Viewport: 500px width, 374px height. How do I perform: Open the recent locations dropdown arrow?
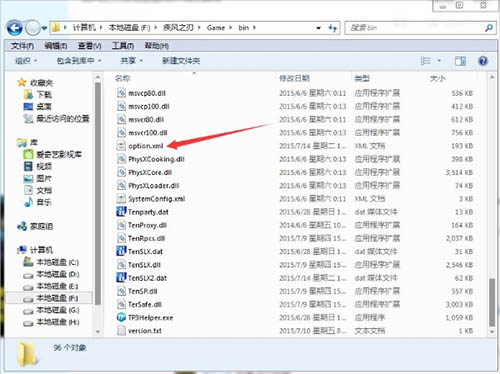(x=44, y=28)
